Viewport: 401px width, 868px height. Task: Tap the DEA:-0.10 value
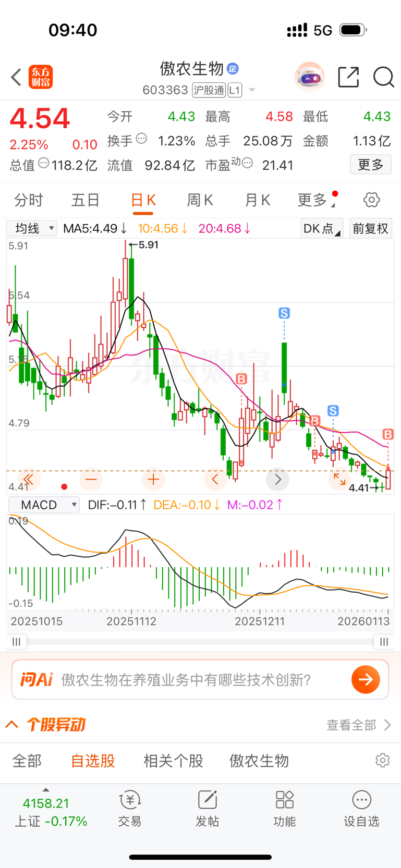pyautogui.click(x=187, y=505)
